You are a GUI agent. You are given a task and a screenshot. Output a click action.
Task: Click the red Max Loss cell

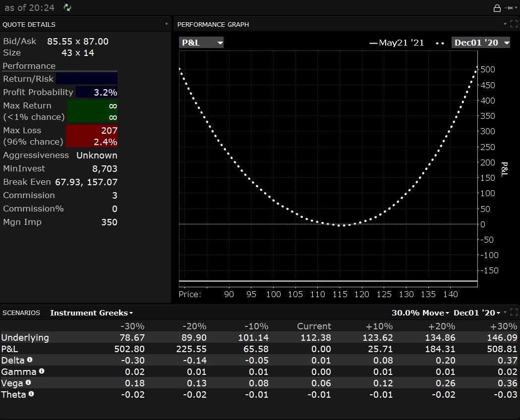click(x=92, y=136)
